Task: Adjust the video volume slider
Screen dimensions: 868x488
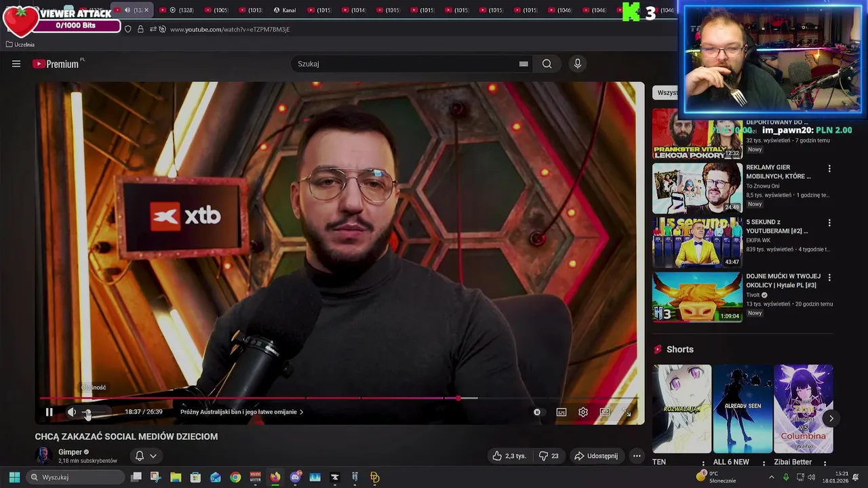Action: (95, 412)
